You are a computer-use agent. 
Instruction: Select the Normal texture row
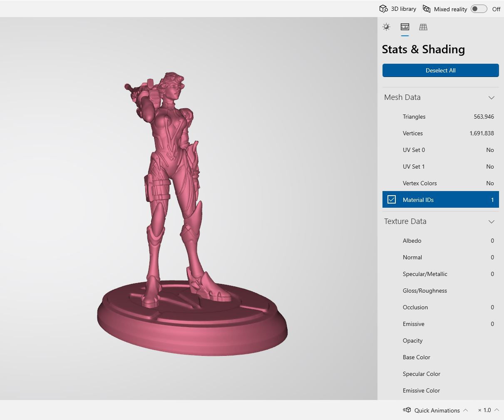[x=440, y=257]
